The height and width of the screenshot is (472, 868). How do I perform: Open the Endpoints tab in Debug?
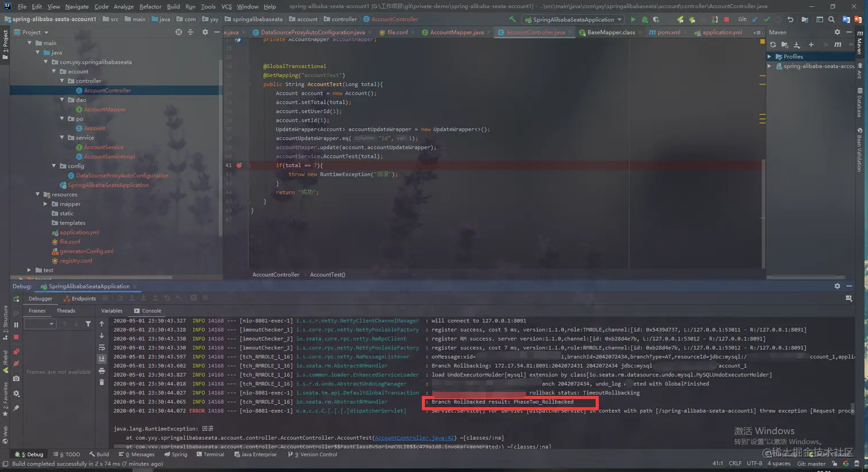(x=80, y=299)
